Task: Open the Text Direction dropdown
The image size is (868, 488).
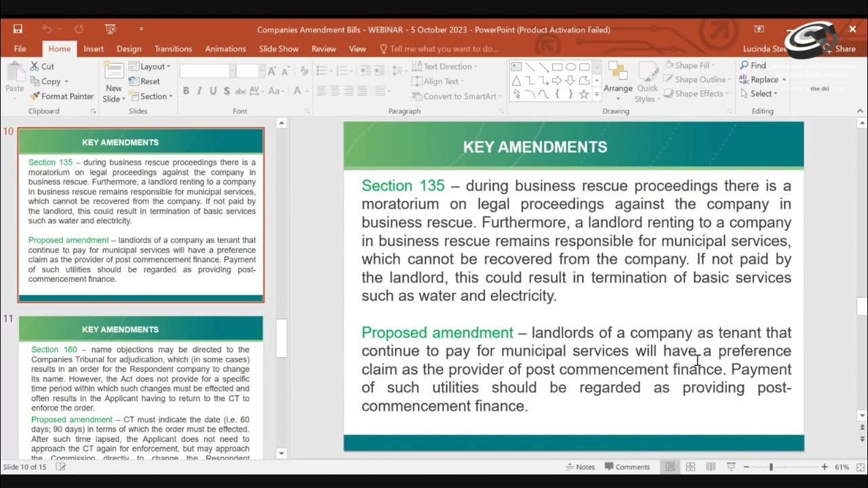Action: point(445,66)
